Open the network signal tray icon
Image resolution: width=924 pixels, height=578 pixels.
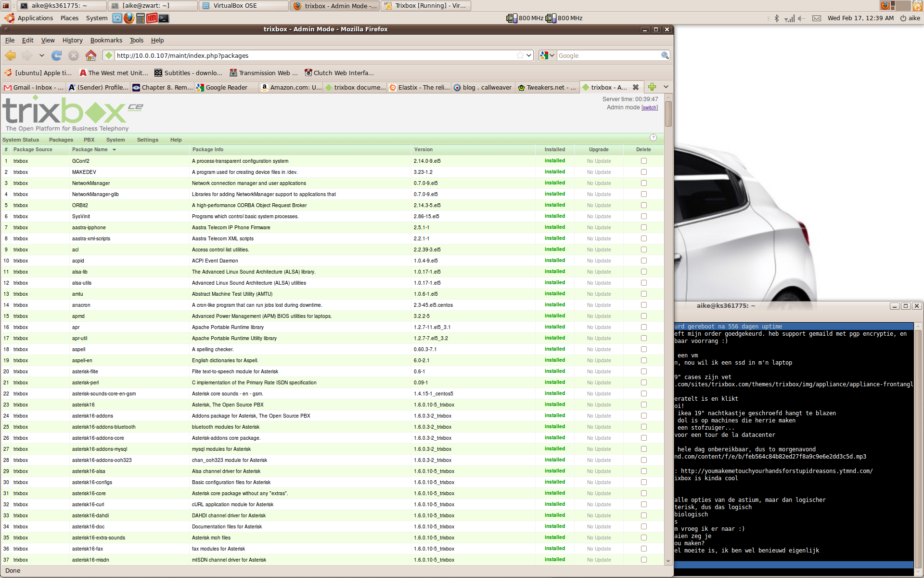(789, 18)
